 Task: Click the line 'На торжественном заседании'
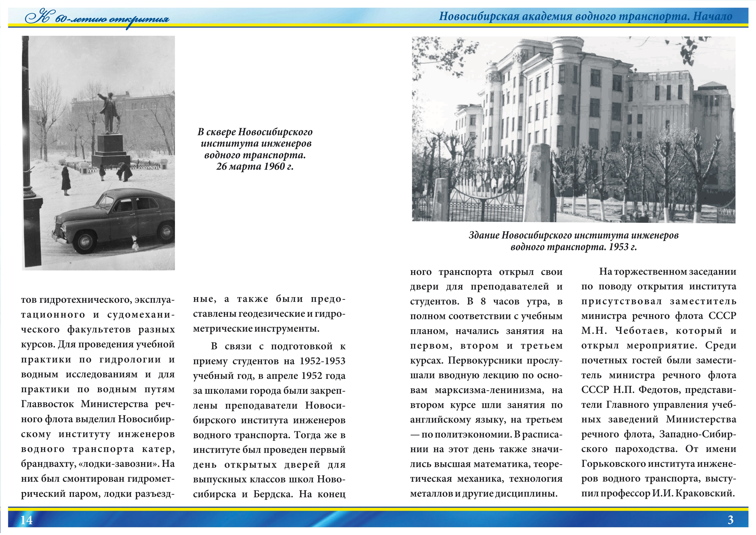tap(668, 272)
